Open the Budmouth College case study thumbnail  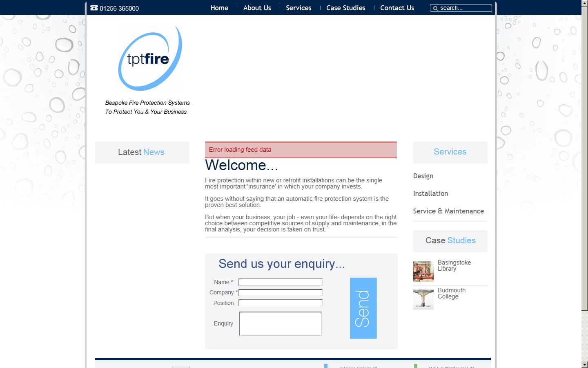[x=423, y=299]
